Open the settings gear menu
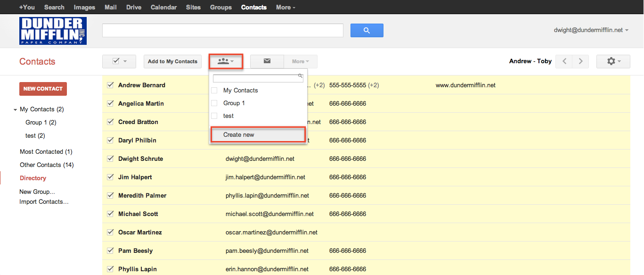Image resolution: width=644 pixels, height=275 pixels. click(613, 61)
